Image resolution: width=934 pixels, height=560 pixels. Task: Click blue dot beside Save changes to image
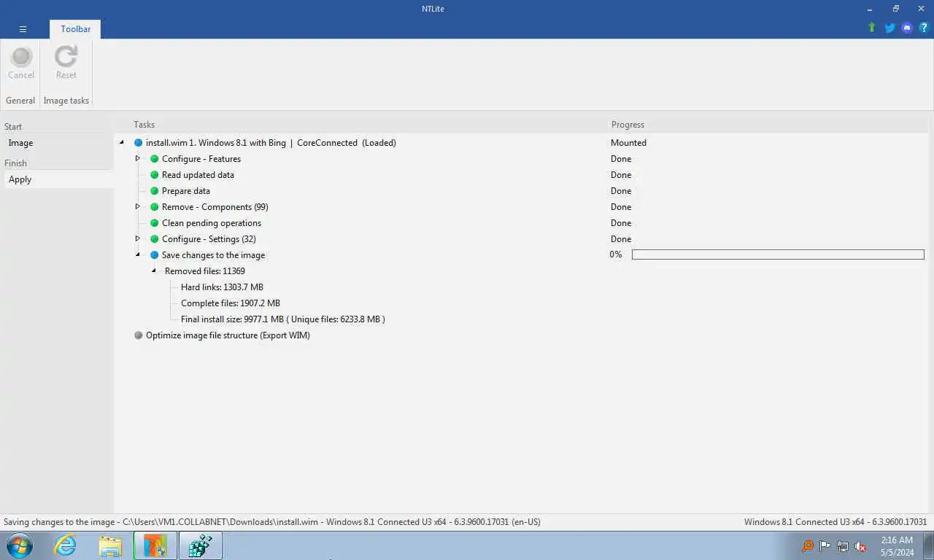click(155, 255)
